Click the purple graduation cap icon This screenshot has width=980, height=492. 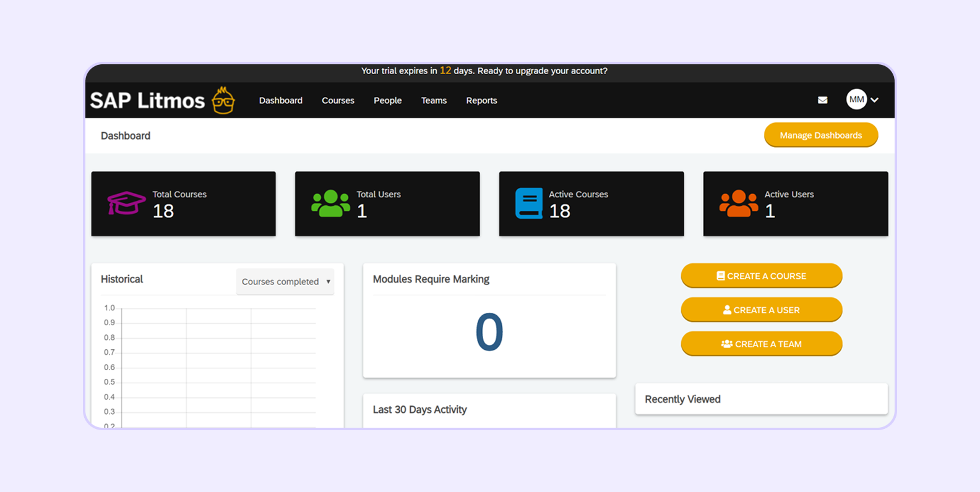click(126, 203)
